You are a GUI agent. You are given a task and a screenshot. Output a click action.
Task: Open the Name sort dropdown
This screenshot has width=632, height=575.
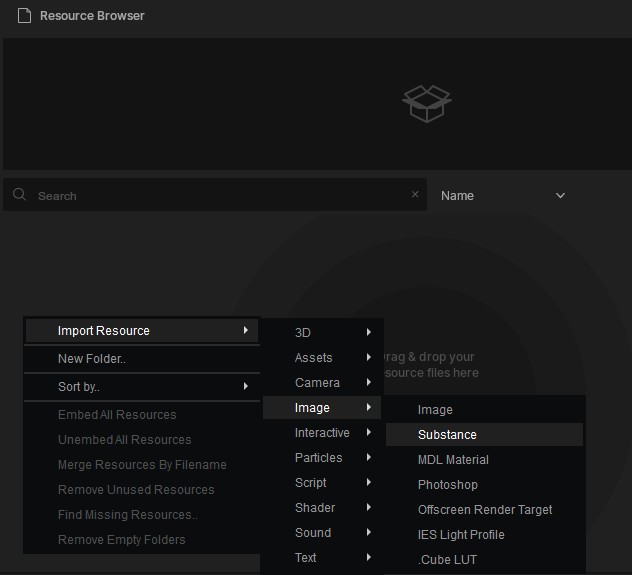tap(503, 196)
